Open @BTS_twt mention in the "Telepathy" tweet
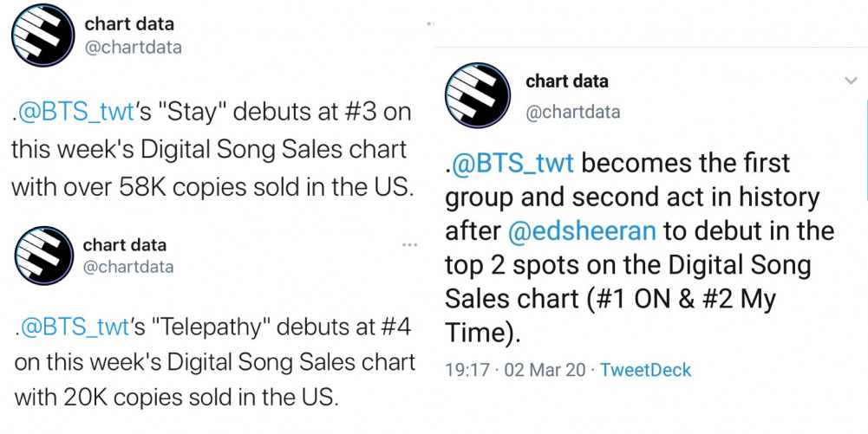The height and width of the screenshot is (434, 868). click(x=75, y=329)
